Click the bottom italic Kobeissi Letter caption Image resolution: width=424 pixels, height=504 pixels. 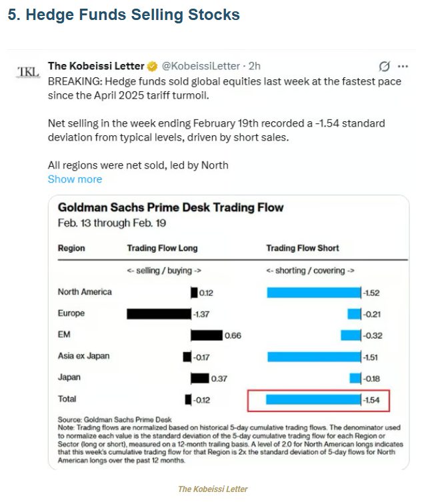(x=213, y=489)
